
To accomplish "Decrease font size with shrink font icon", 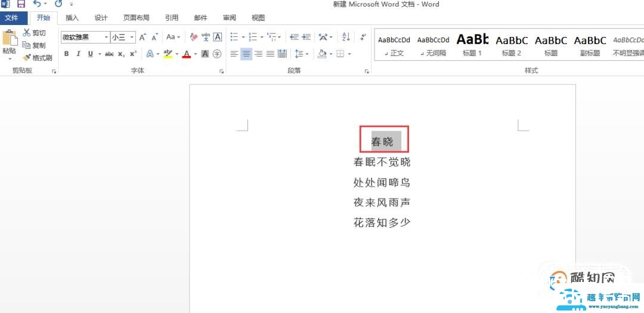I will [155, 37].
